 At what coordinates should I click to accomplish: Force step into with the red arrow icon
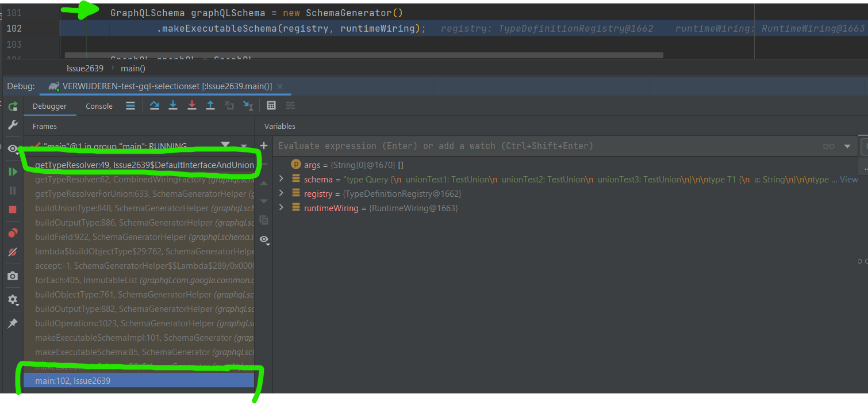[192, 105]
